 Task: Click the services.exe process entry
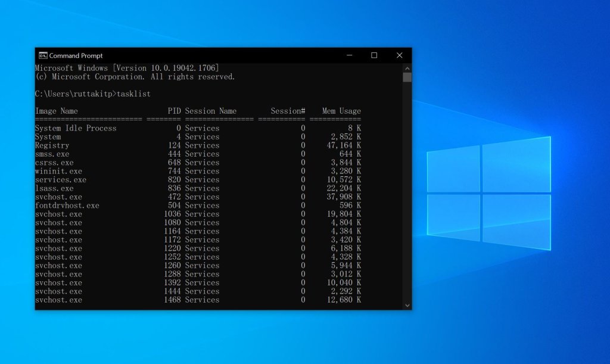(60, 179)
